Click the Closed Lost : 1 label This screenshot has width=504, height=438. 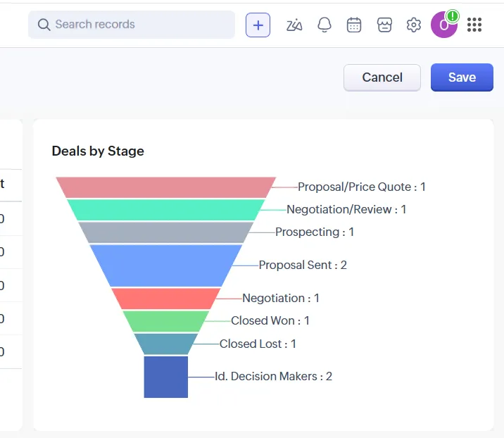(x=258, y=344)
